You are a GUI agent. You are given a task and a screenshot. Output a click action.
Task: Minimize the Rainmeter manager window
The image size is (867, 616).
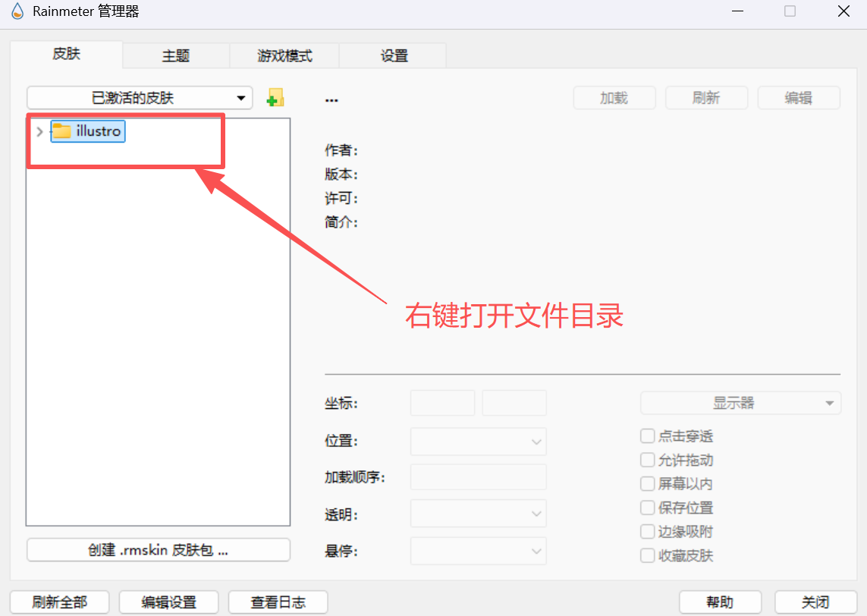[x=737, y=11]
